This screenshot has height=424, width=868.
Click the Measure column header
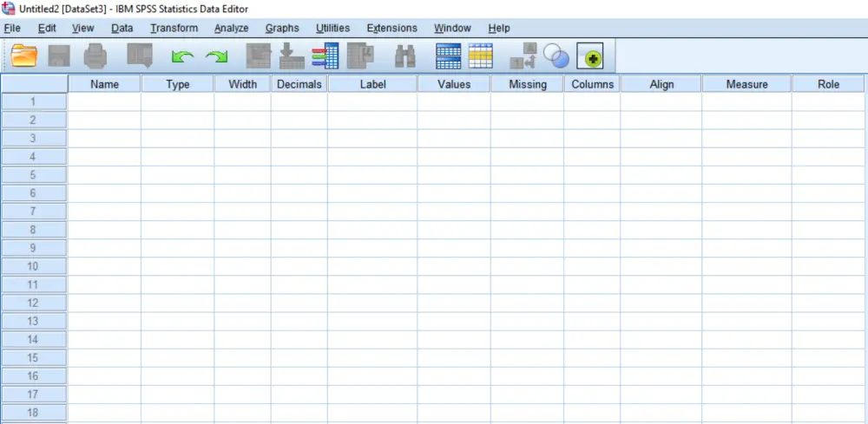(746, 84)
